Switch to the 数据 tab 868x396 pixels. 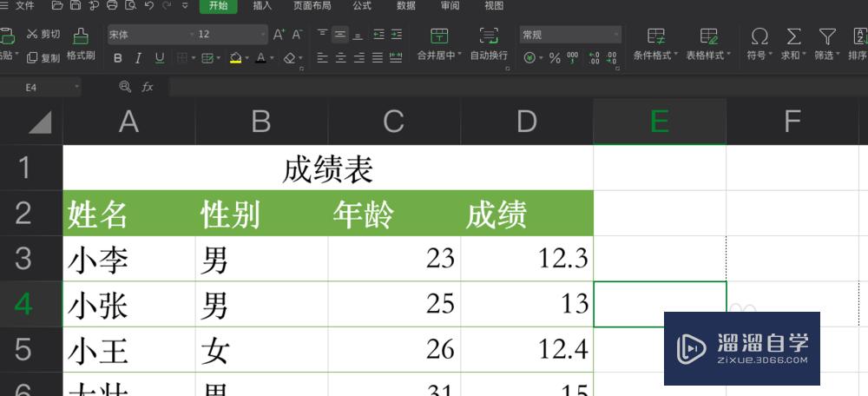406,6
